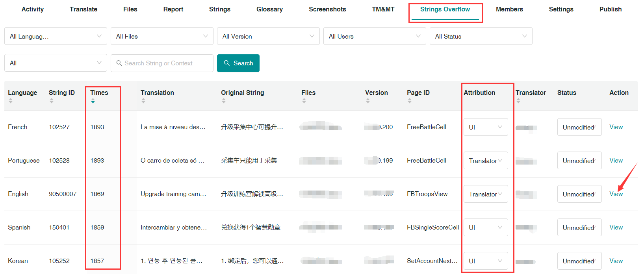The image size is (644, 274).
Task: View the French string 102527
Action: tap(616, 127)
